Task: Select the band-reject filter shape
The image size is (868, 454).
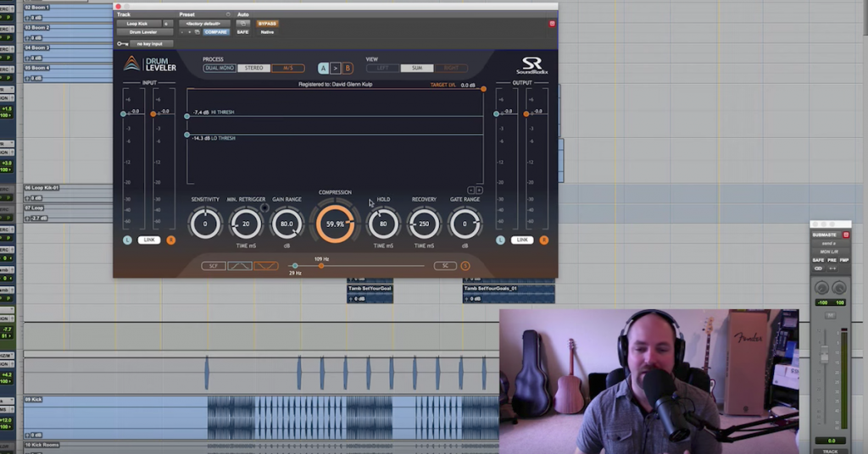Action: pyautogui.click(x=265, y=266)
